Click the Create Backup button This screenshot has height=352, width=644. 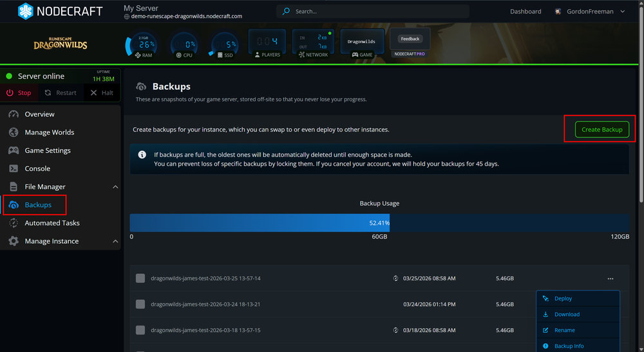[x=601, y=130]
